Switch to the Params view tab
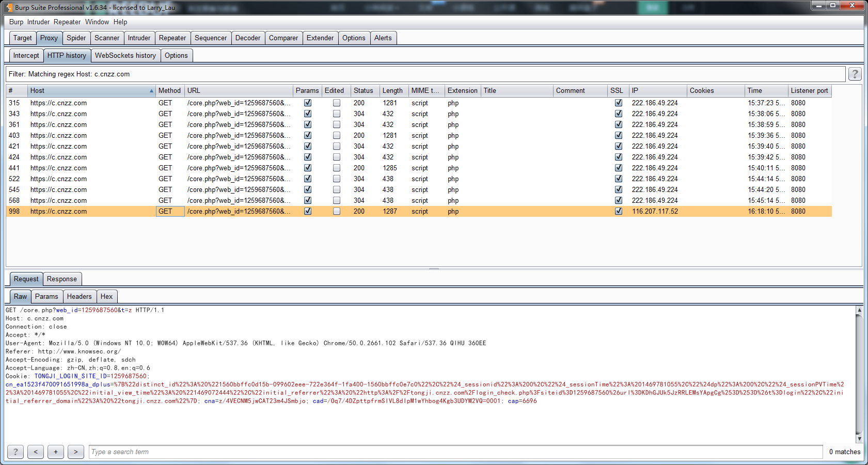The height and width of the screenshot is (465, 868). pos(46,296)
